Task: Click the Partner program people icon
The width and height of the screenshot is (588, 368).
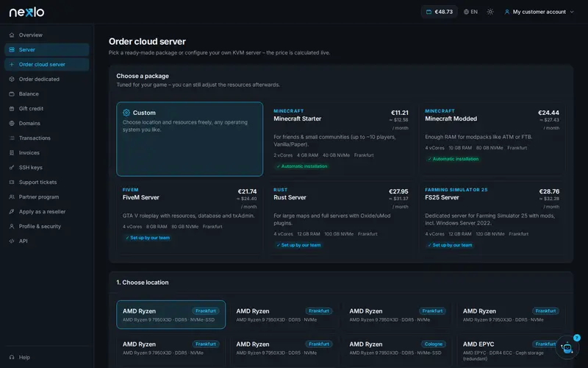Action: pyautogui.click(x=12, y=197)
